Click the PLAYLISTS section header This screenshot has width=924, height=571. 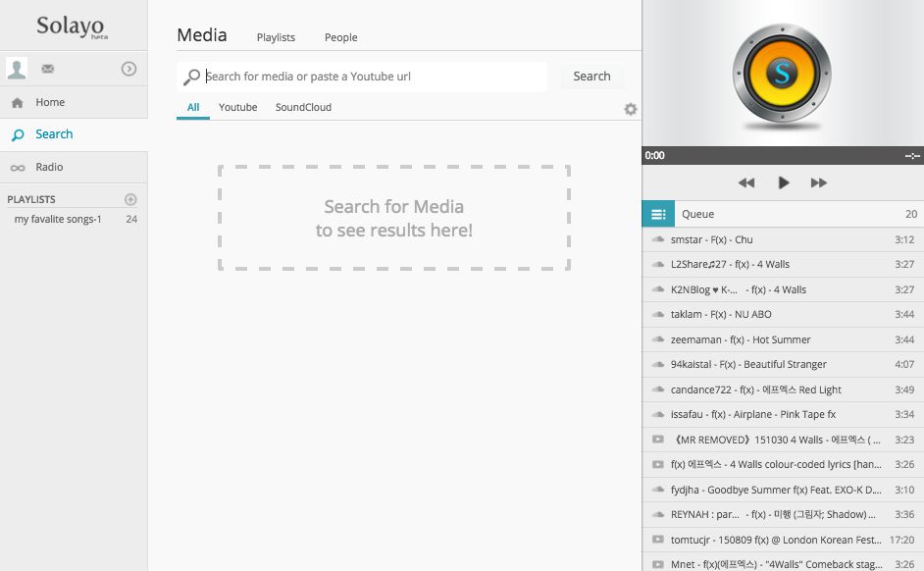tap(31, 200)
